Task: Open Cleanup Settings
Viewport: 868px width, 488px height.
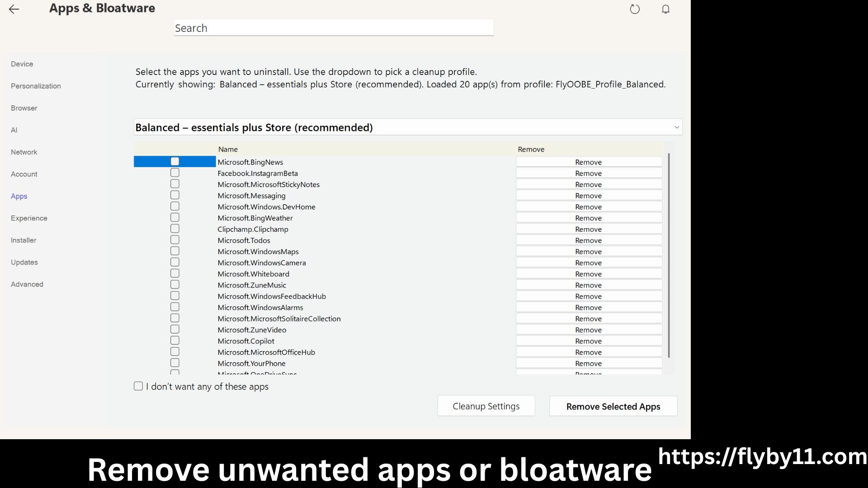Action: [486, 406]
